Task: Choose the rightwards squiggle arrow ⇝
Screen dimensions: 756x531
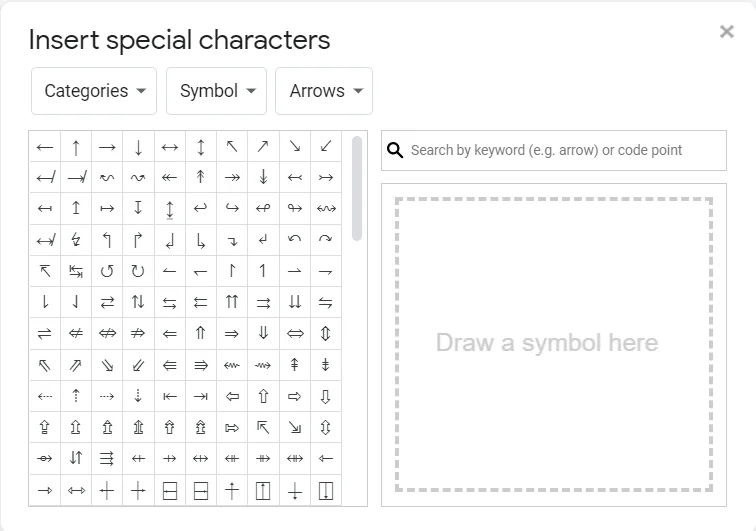Action: 263,365
